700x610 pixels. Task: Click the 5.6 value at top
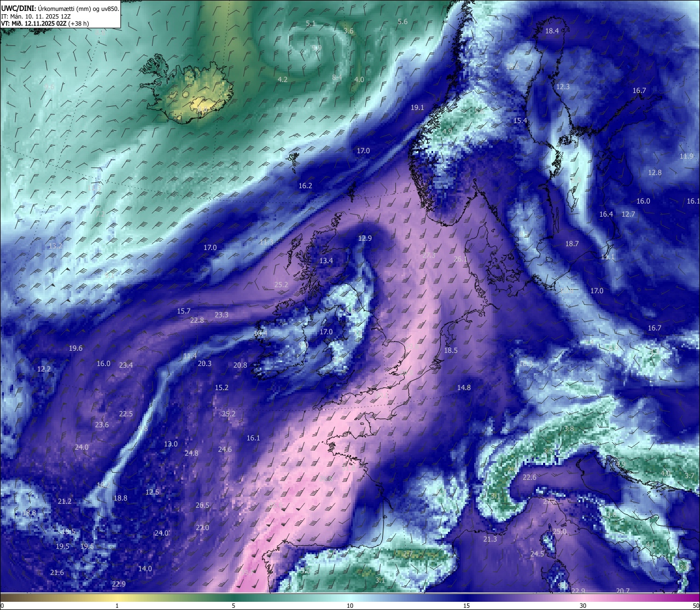402,22
